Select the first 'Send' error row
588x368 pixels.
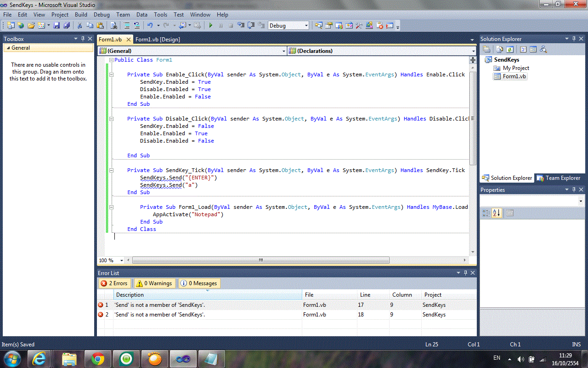pyautogui.click(x=287, y=305)
